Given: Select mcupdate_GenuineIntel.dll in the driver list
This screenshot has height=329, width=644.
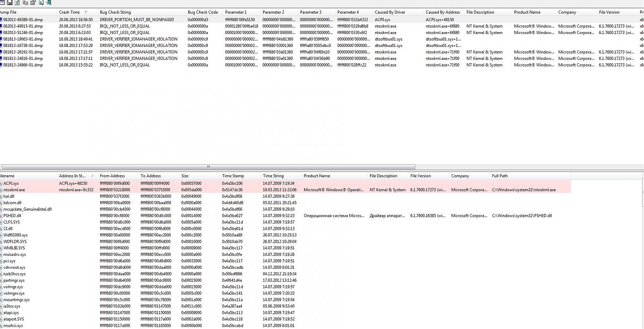Looking at the screenshot, I should 27,209.
